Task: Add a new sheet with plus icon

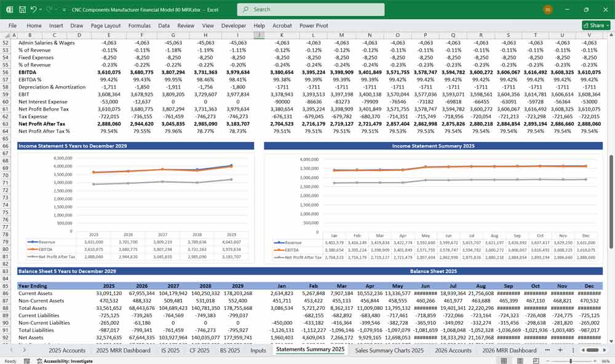Action: click(x=560, y=350)
